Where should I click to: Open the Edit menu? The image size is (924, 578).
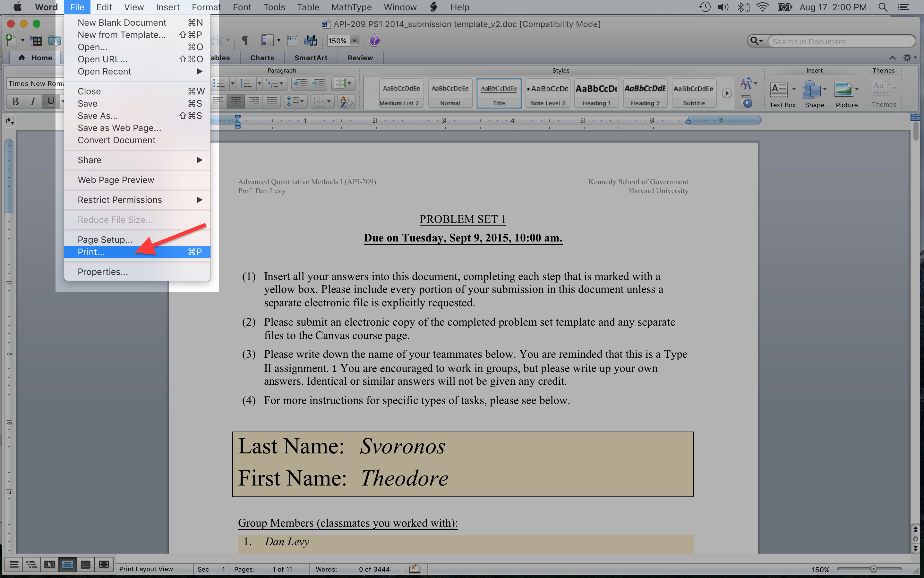point(104,7)
